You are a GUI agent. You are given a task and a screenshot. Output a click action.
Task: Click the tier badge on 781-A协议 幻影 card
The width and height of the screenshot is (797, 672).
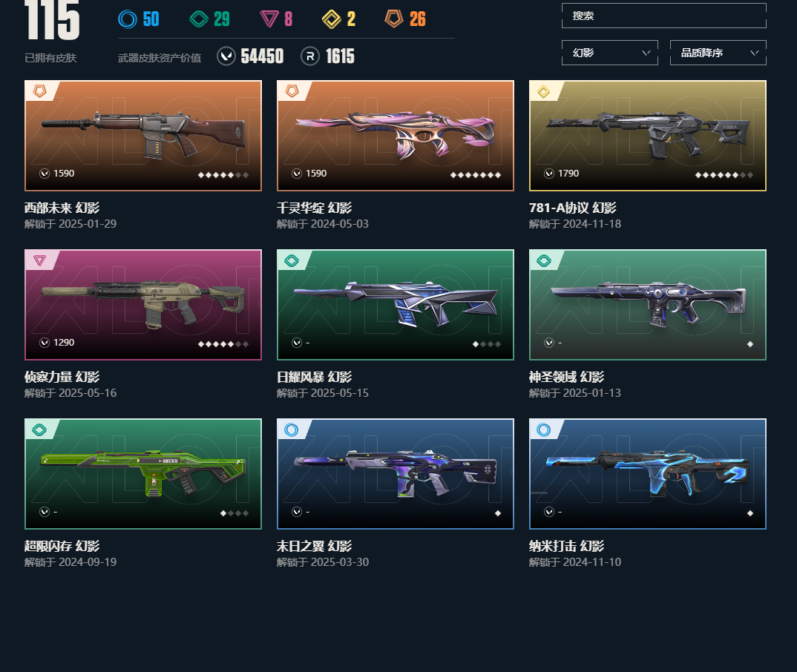point(544,92)
